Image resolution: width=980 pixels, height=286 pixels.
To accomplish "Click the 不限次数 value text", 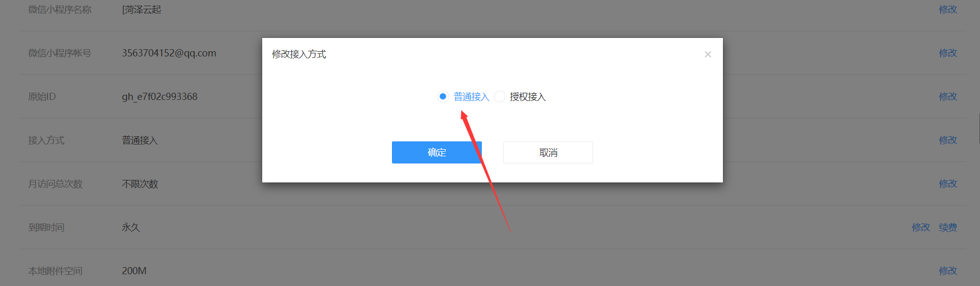I will point(140,184).
